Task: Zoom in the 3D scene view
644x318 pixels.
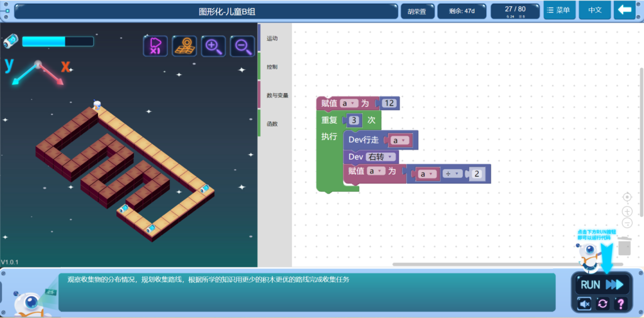Action: 213,46
